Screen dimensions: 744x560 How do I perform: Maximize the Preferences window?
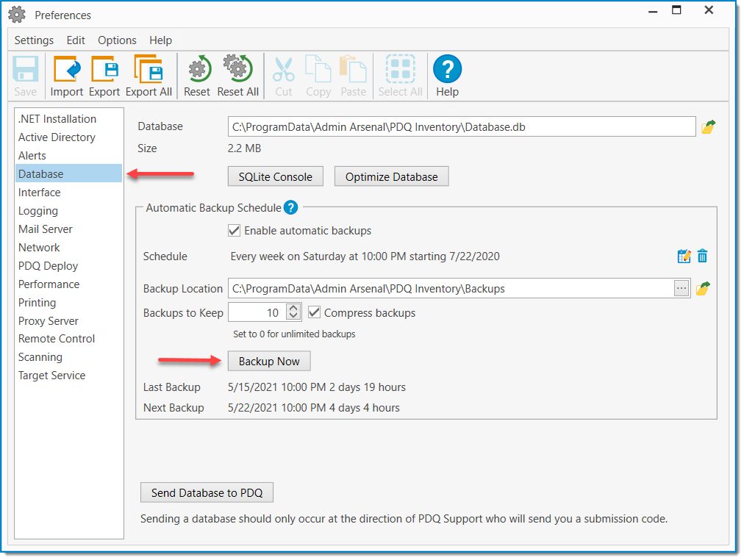coord(676,10)
